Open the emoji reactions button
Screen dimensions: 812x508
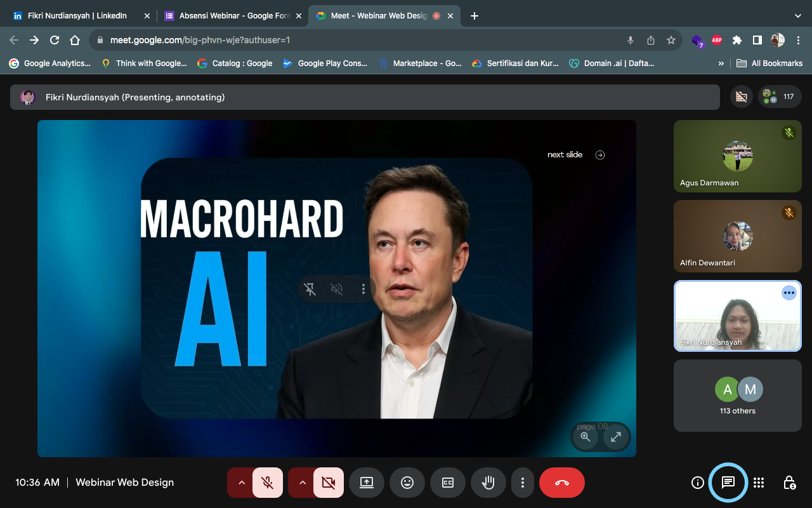click(x=407, y=483)
